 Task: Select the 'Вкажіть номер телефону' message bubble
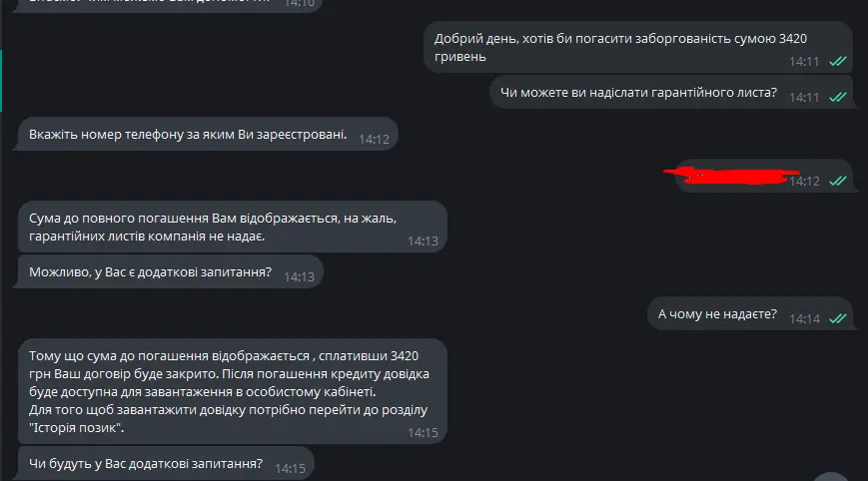[207, 134]
